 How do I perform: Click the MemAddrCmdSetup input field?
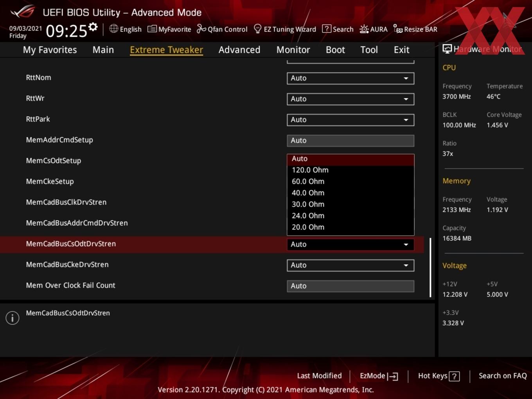coord(350,140)
